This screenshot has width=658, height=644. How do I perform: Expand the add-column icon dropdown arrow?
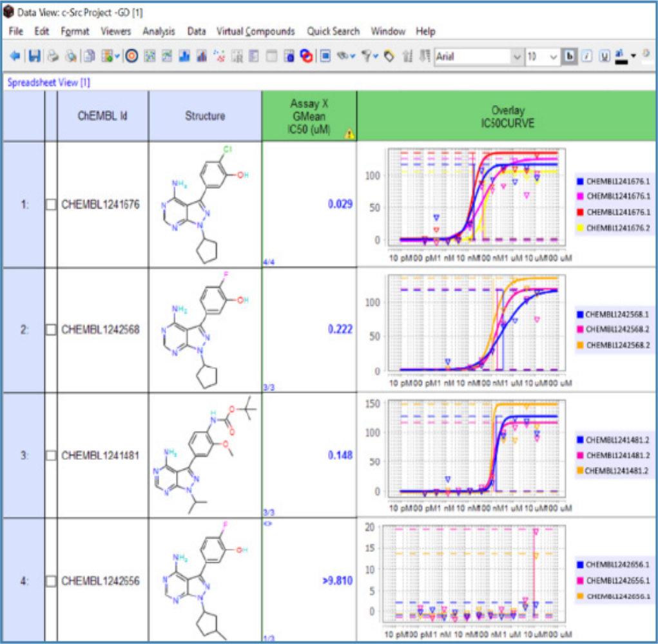(117, 56)
